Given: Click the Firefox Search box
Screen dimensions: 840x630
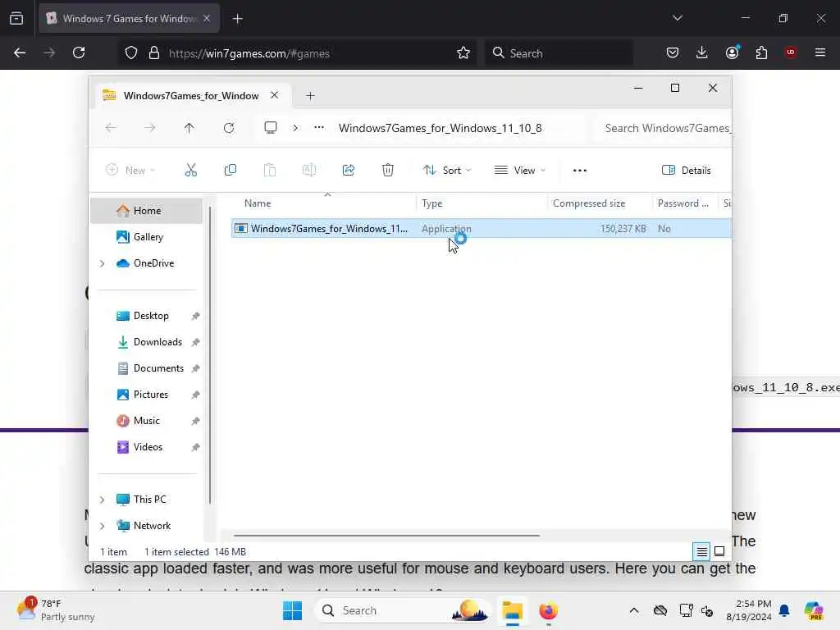Looking at the screenshot, I should [x=559, y=53].
